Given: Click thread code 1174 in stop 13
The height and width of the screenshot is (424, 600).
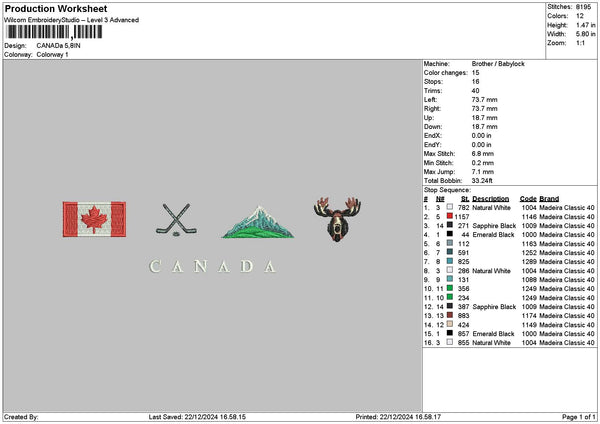Looking at the screenshot, I should click(x=529, y=316).
